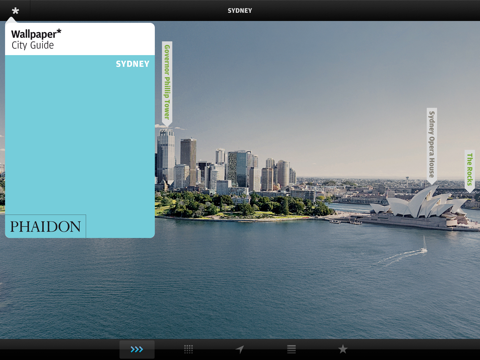Image resolution: width=480 pixels, height=360 pixels.
Task: Click the PHAIDON logo on the cover
Action: 45,227
